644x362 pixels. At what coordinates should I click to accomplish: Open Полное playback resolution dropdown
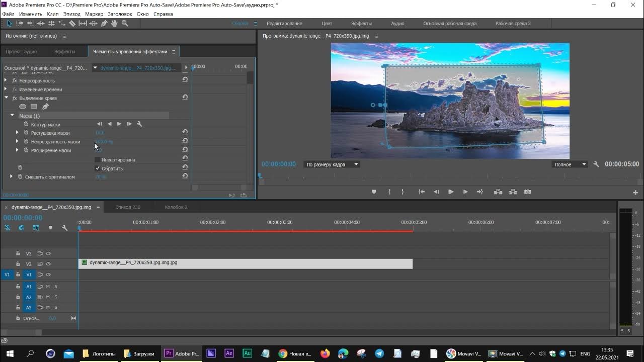(x=570, y=164)
